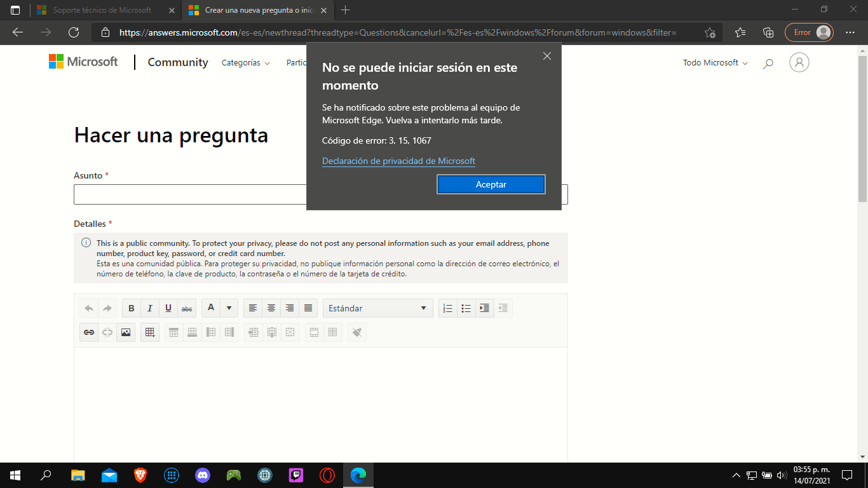Delete table column icon

272,332
